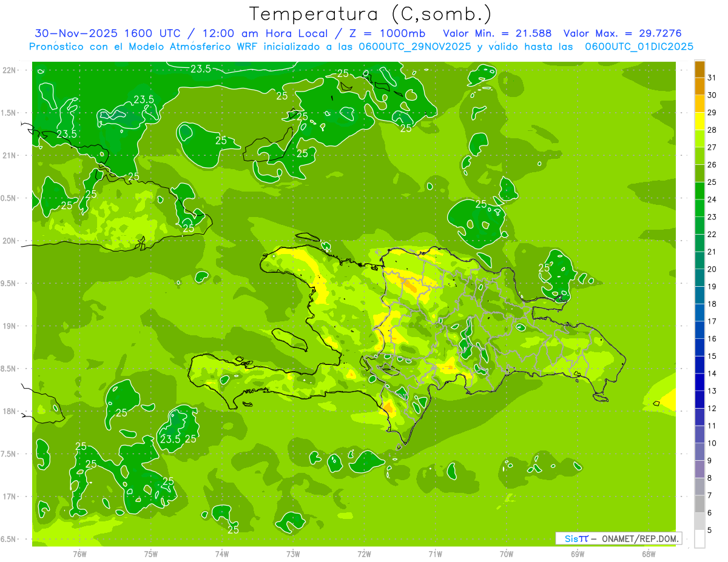
Task: Click the '17N' latitude axis label
Action: point(10,497)
